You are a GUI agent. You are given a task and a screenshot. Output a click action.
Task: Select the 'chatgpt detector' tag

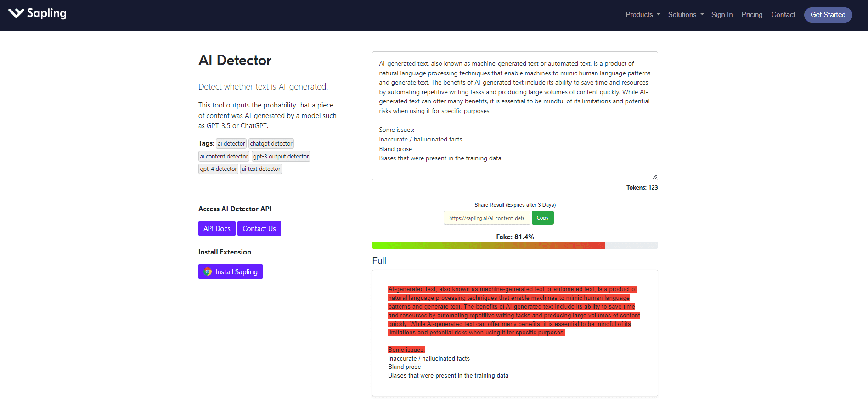271,144
